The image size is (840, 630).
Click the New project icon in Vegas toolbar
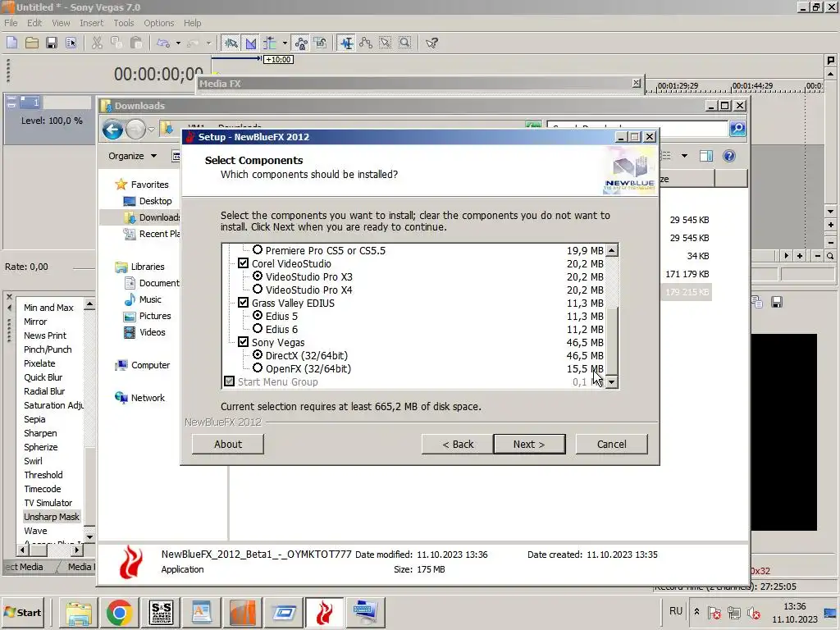tap(11, 43)
